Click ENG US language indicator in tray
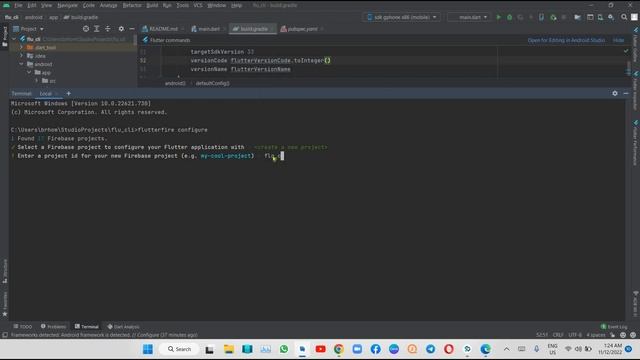Viewport: 640px width, 360px height. 552,349
